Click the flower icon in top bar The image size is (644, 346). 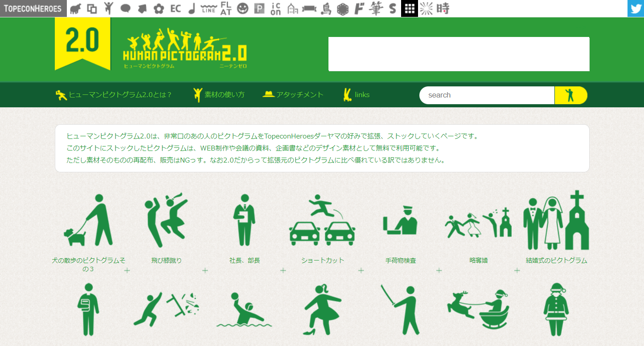tap(159, 8)
